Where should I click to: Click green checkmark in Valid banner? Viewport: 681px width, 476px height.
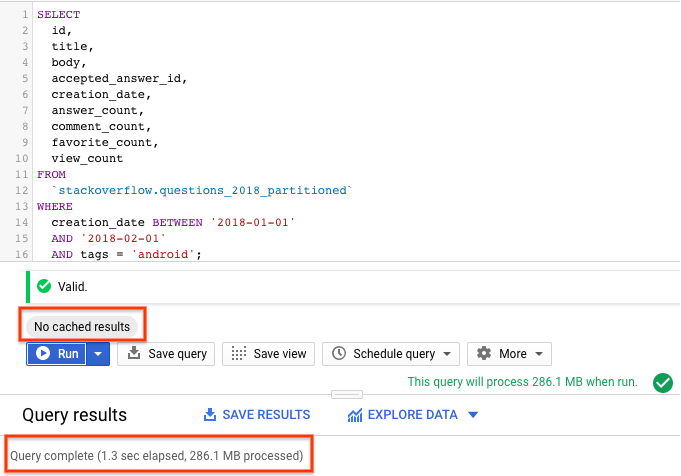click(x=43, y=286)
